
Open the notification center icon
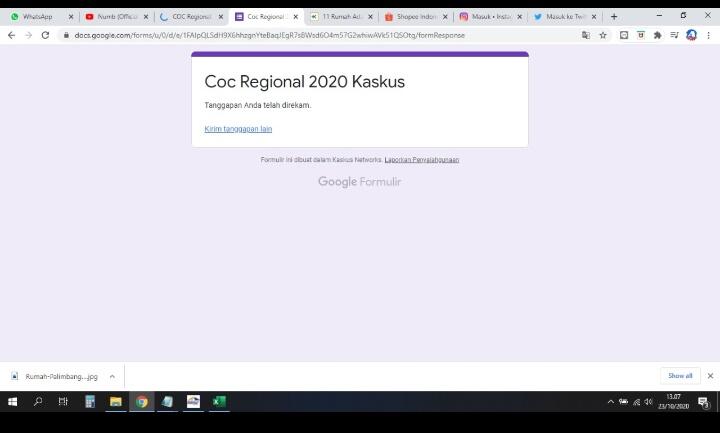tap(703, 402)
